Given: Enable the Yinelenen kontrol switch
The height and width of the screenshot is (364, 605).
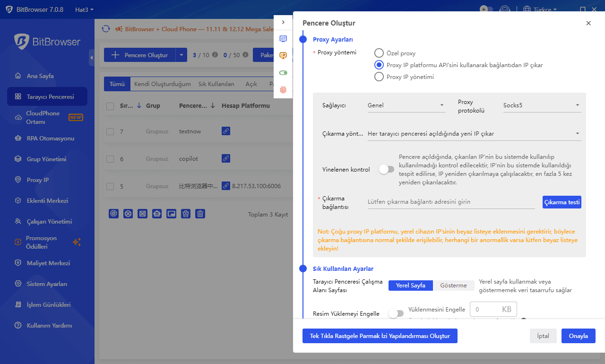Looking at the screenshot, I should (x=386, y=169).
